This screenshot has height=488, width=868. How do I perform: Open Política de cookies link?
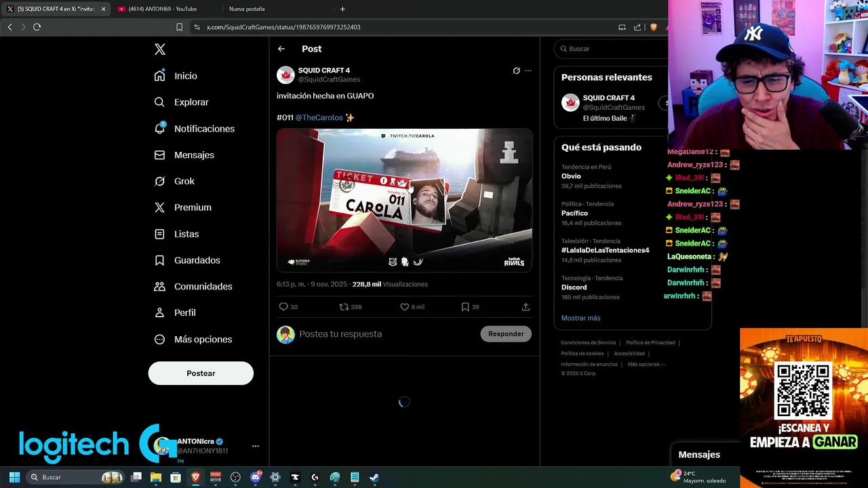click(x=582, y=354)
